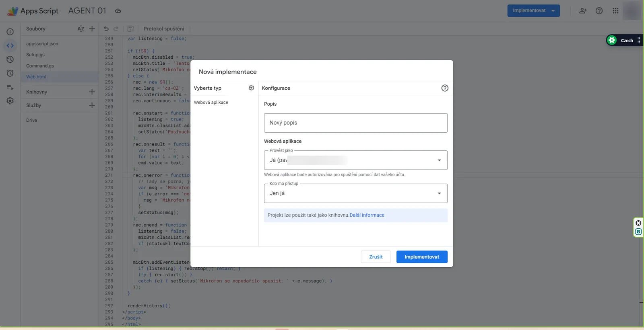Click the save project icon
Viewport: 644px width, 330px height.
pyautogui.click(x=130, y=29)
